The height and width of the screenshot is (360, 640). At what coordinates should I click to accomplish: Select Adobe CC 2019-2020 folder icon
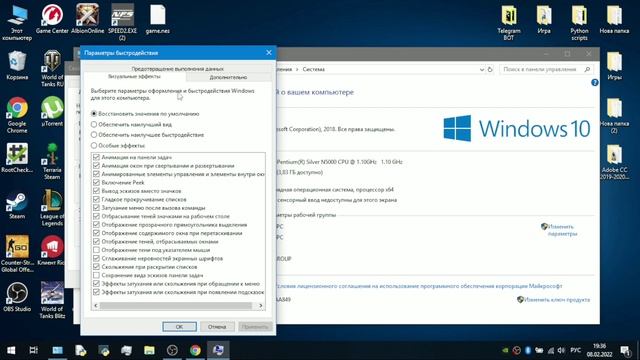tap(614, 162)
